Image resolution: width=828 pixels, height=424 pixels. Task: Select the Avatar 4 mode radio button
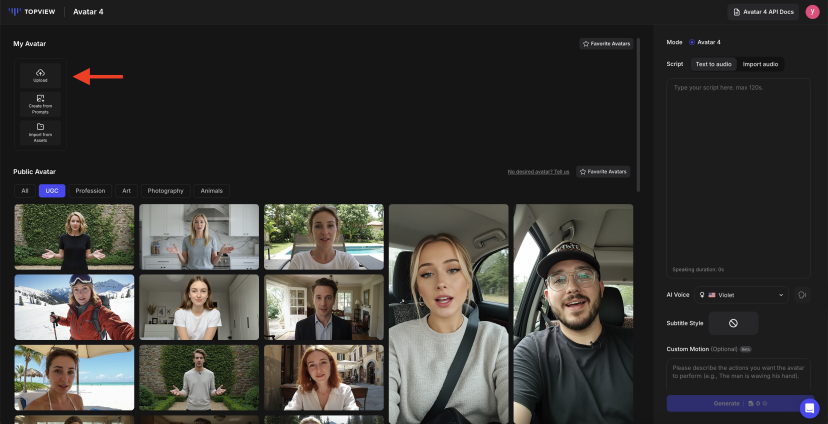[x=692, y=42]
